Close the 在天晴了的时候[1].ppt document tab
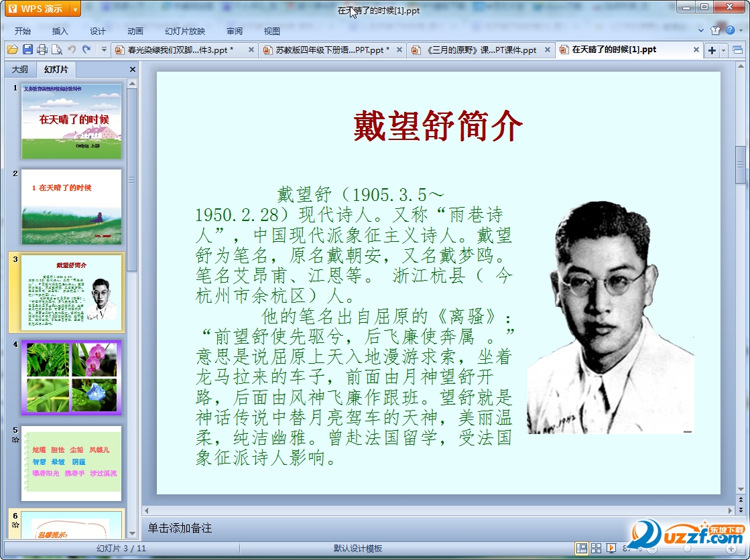The width and height of the screenshot is (750, 560). click(696, 50)
